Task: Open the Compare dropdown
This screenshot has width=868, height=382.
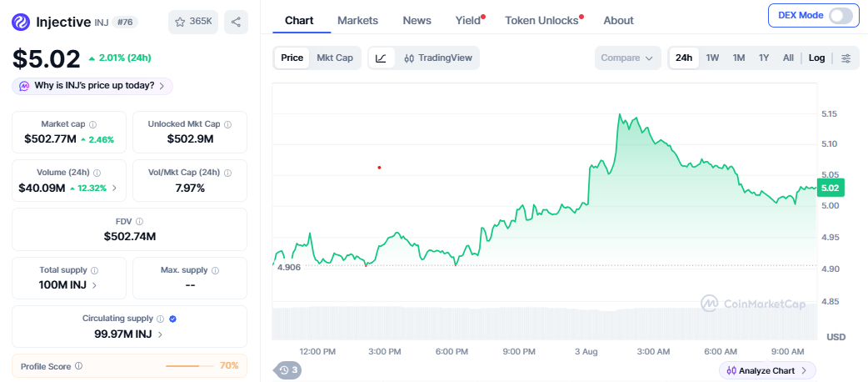Action: 628,58
